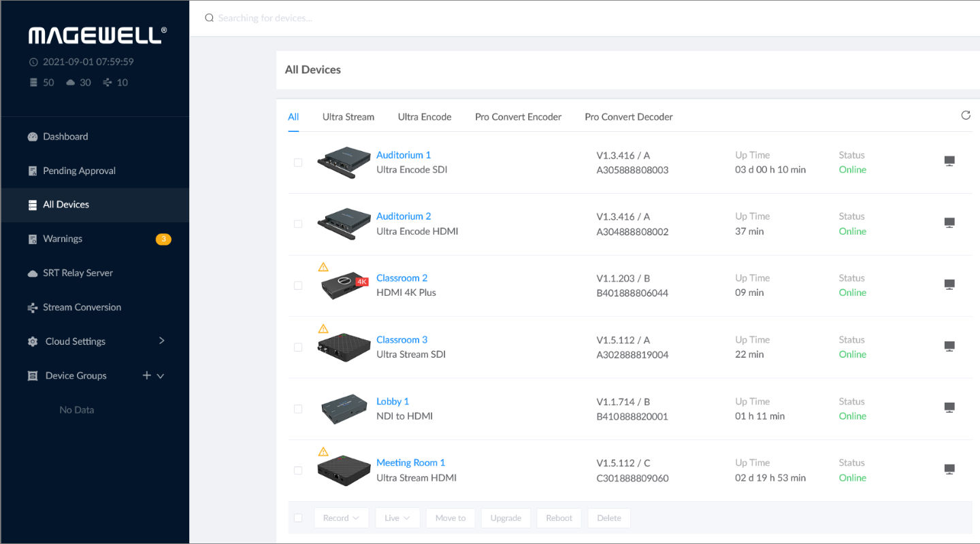Image resolution: width=980 pixels, height=544 pixels.
Task: Select the Auditorium 1 checkbox
Action: [x=298, y=163]
